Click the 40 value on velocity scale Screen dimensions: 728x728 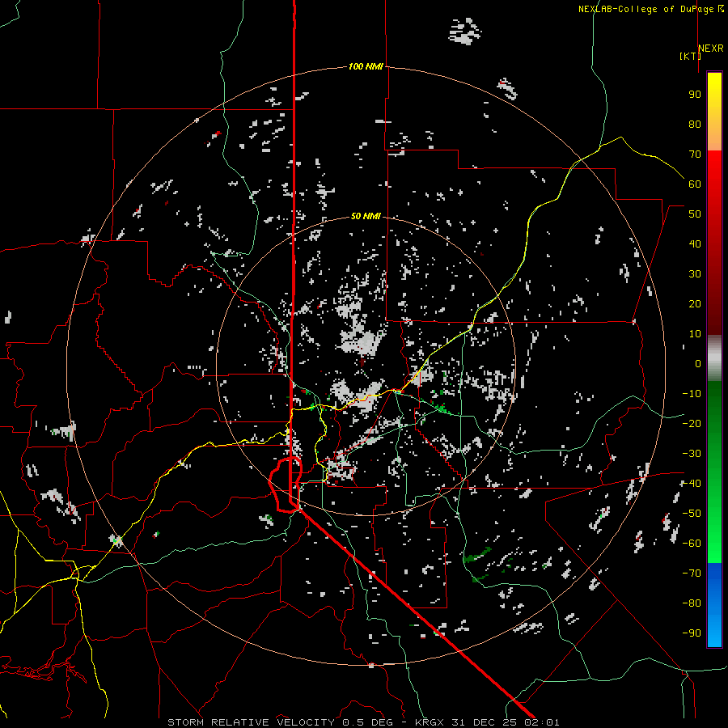pyautogui.click(x=695, y=244)
